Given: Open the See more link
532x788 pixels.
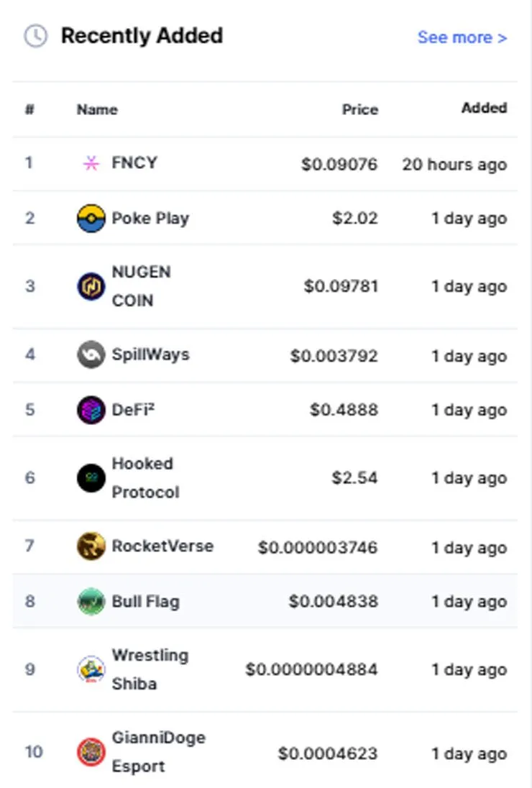Looking at the screenshot, I should tap(462, 37).
